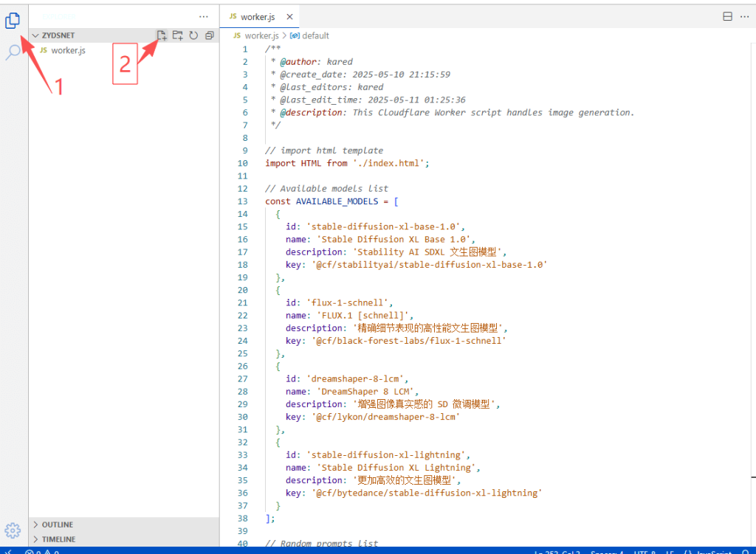The width and height of the screenshot is (756, 554).
Task: Open editor more actions ellipsis menu
Action: 745,16
